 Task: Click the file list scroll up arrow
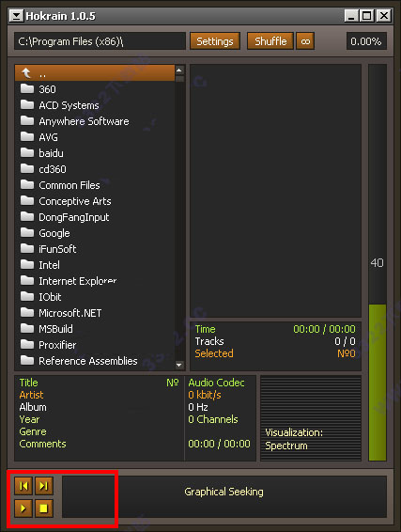coord(179,70)
